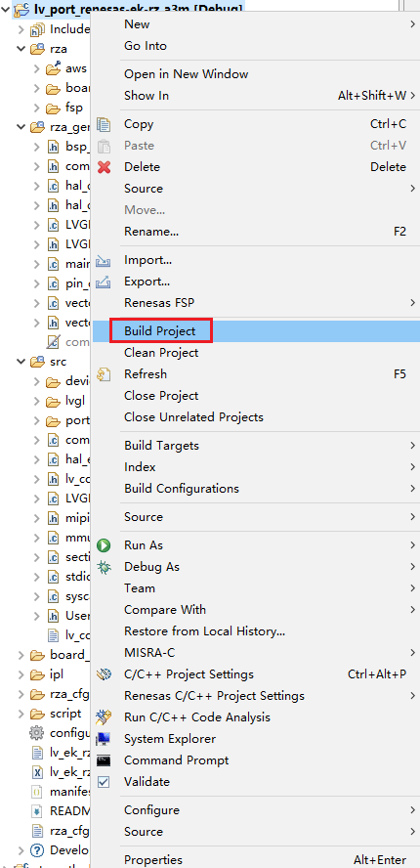
Task: Click the red Delete X icon
Action: tap(104, 167)
